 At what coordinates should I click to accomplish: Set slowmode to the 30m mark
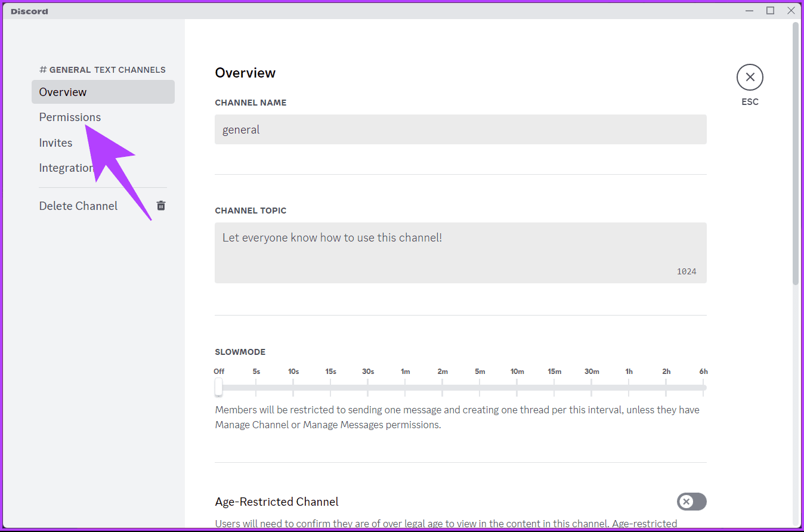point(592,387)
